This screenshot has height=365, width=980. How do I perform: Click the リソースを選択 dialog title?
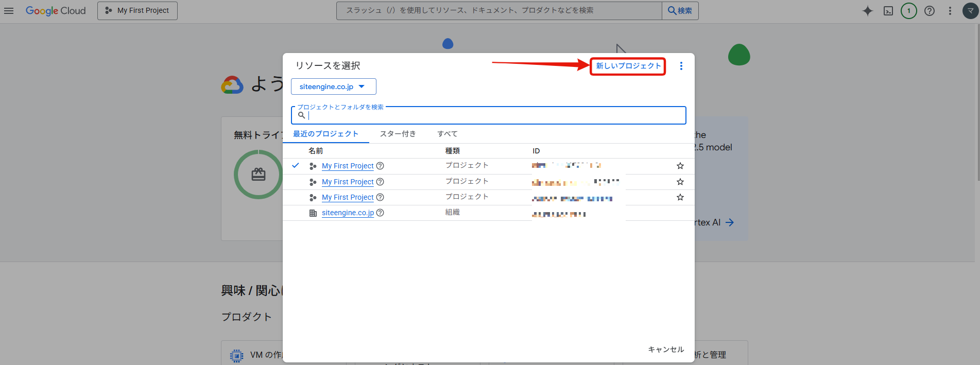point(328,66)
